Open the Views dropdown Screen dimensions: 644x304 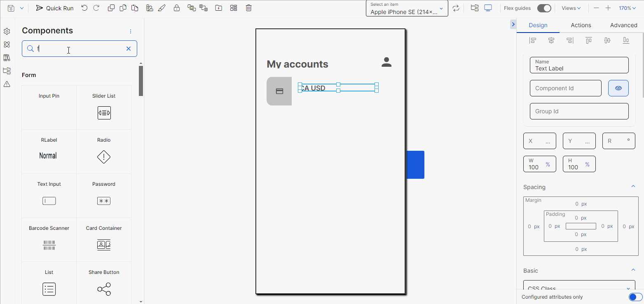click(x=571, y=8)
